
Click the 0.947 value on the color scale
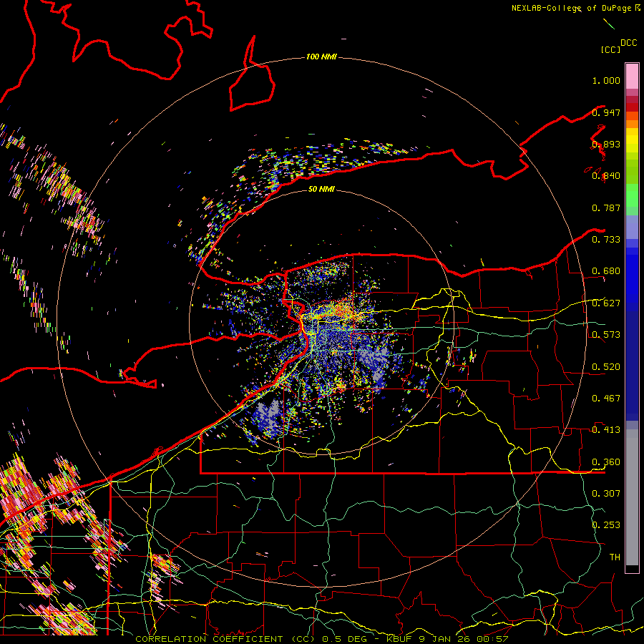pyautogui.click(x=606, y=112)
